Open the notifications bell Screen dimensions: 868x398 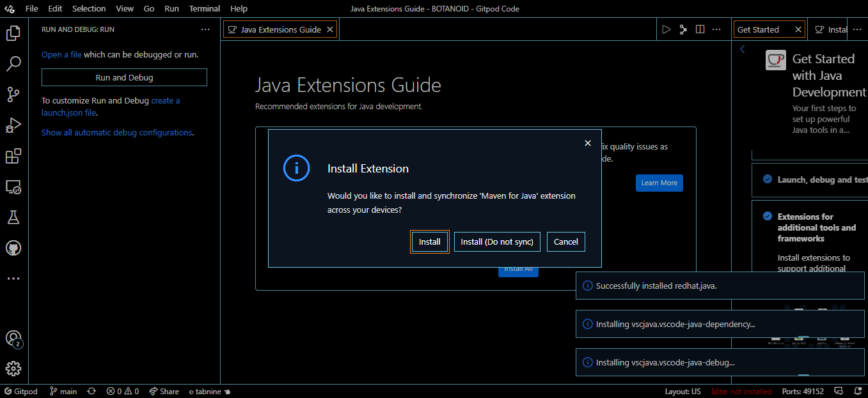[x=857, y=391]
